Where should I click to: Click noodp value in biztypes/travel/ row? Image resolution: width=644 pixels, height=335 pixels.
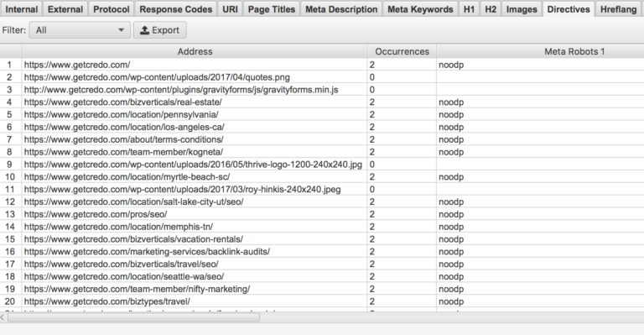pyautogui.click(x=451, y=301)
